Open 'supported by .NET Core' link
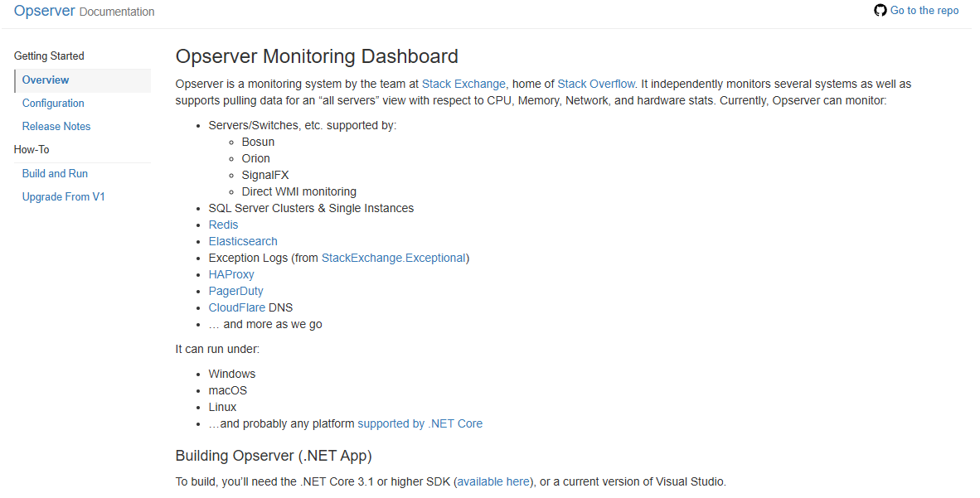This screenshot has height=498, width=980. tap(420, 423)
